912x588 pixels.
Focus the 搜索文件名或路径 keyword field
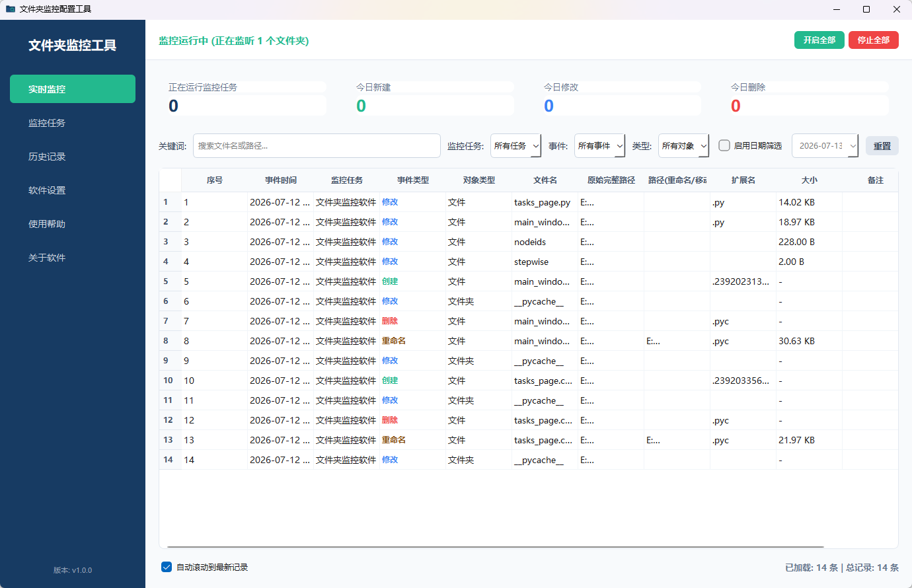pos(317,146)
